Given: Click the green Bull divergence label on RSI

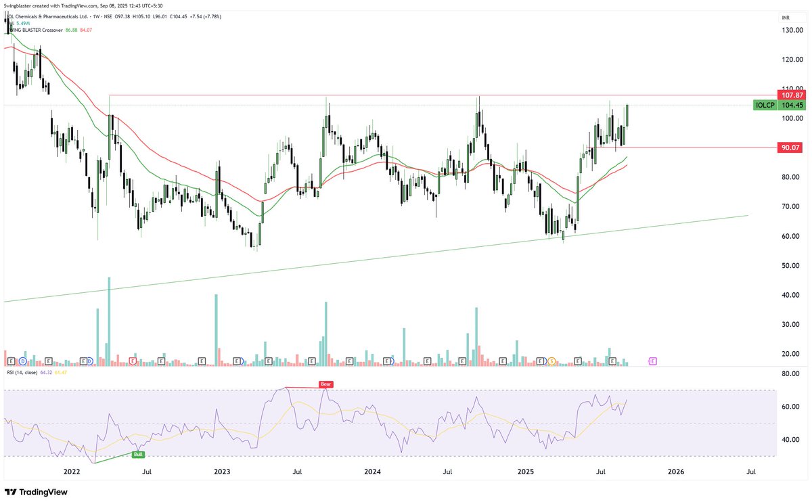Looking at the screenshot, I should point(137,455).
